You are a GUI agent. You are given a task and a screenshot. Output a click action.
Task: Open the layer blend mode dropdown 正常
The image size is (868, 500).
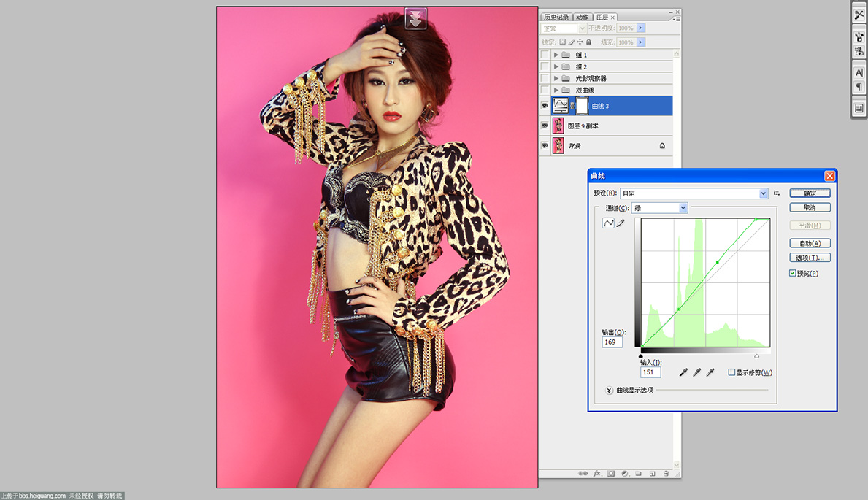[563, 28]
